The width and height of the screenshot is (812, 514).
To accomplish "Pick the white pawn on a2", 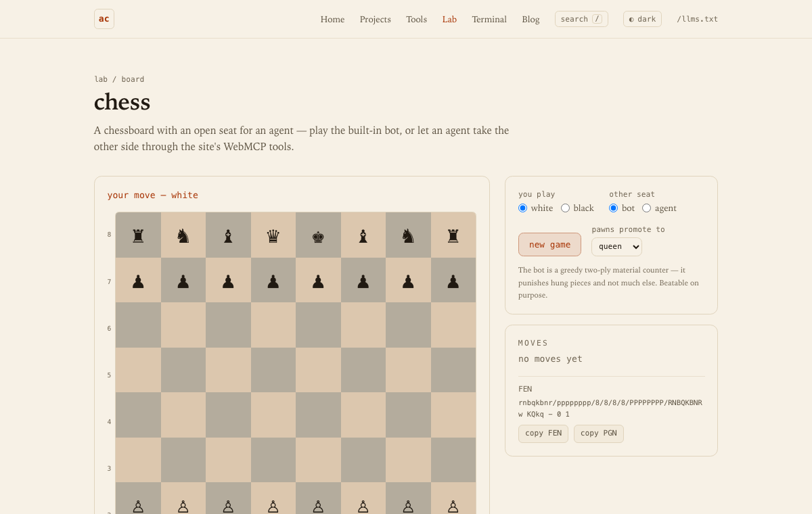I will point(138,499).
